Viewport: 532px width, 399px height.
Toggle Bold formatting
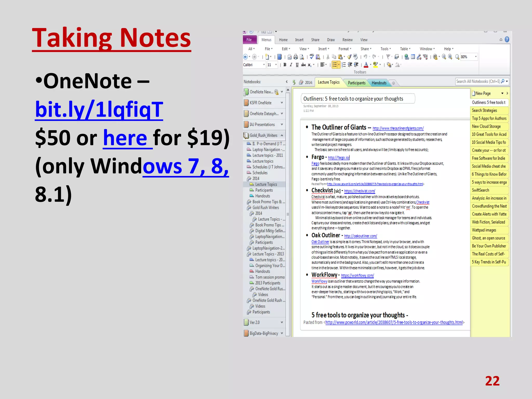[285, 65]
